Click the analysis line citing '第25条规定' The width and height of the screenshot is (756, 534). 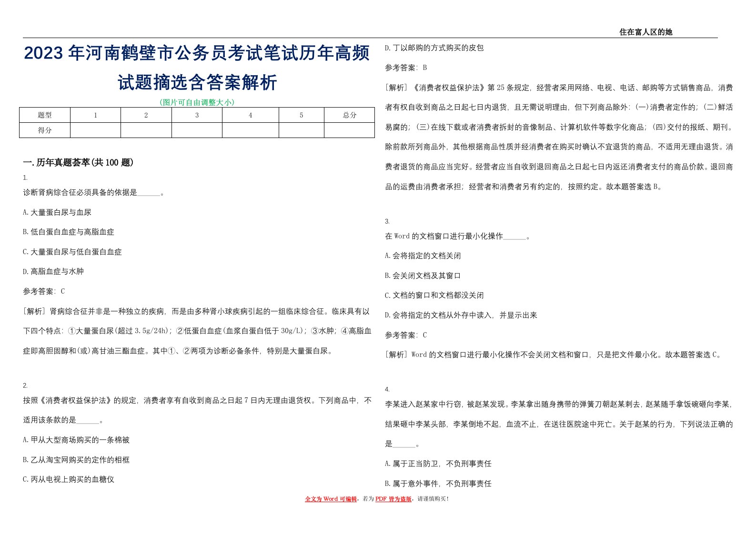tap(559, 88)
